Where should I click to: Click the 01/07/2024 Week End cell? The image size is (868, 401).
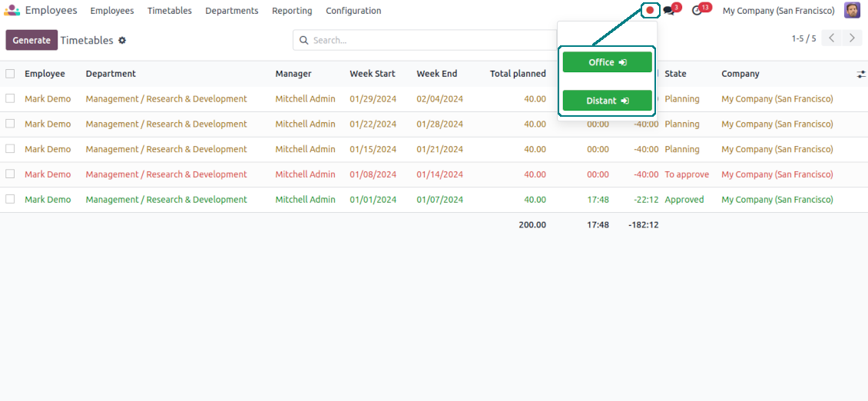point(440,200)
